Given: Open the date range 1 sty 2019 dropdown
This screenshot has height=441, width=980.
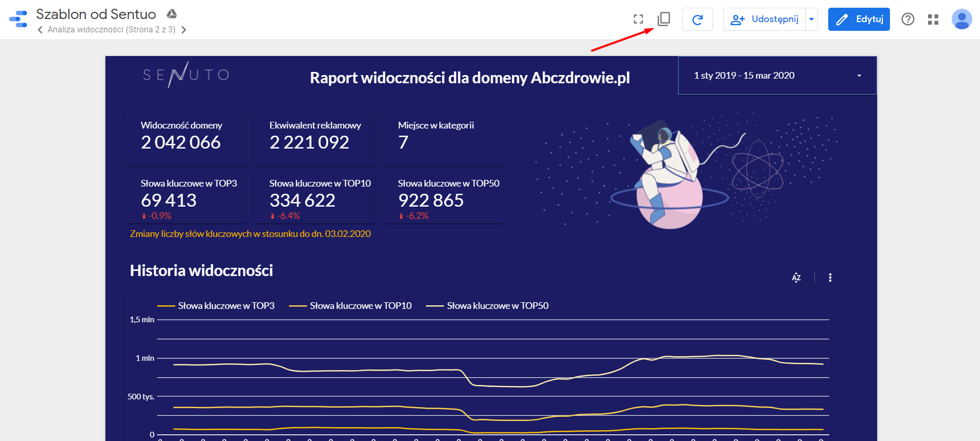Looking at the screenshot, I should pyautogui.click(x=777, y=76).
